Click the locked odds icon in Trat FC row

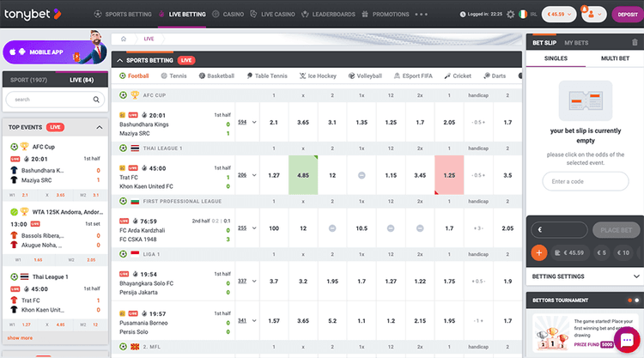coord(361,175)
